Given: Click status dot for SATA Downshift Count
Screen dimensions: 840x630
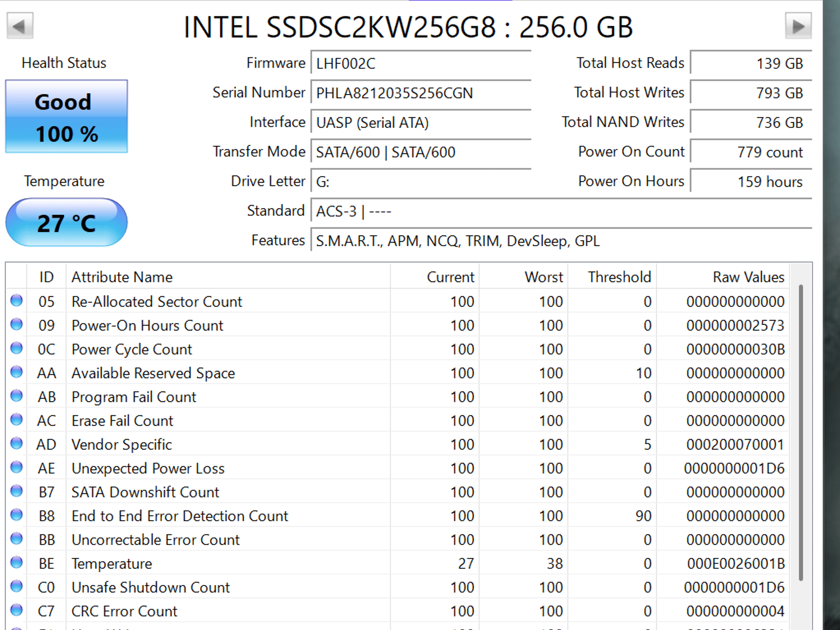Looking at the screenshot, I should [x=16, y=491].
